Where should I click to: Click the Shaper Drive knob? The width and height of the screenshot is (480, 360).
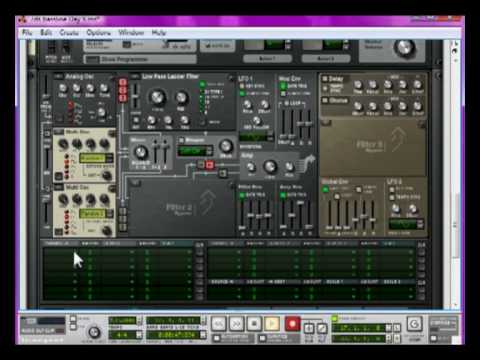click(226, 146)
